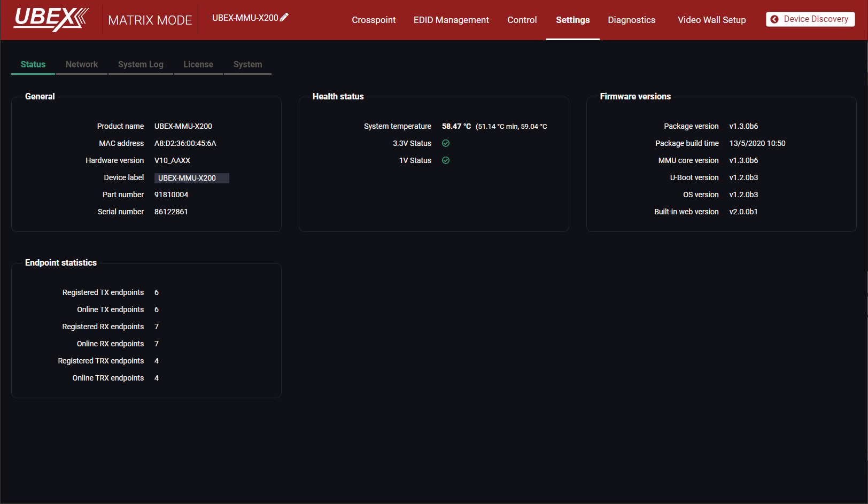This screenshot has width=868, height=504.
Task: Open the System Log tab
Action: tap(141, 64)
